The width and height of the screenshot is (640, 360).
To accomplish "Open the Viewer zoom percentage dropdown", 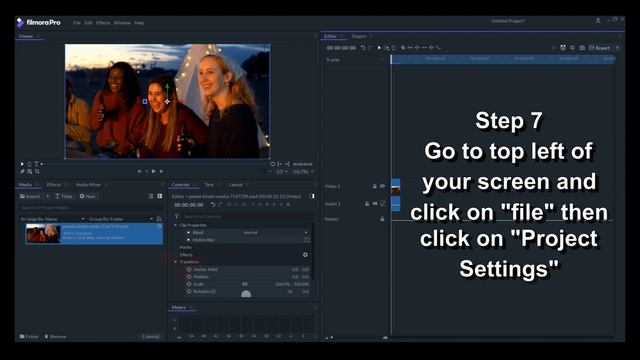I will pyautogui.click(x=304, y=172).
